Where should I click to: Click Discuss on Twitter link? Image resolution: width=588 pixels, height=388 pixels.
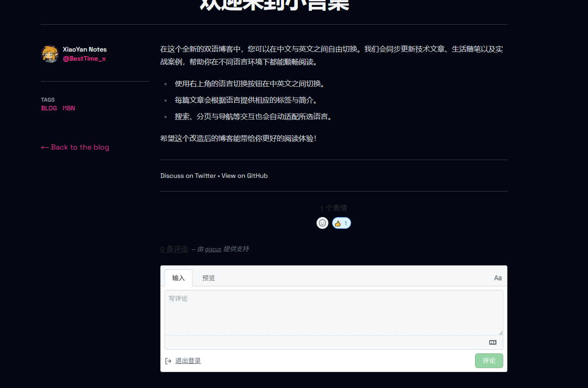coord(188,176)
